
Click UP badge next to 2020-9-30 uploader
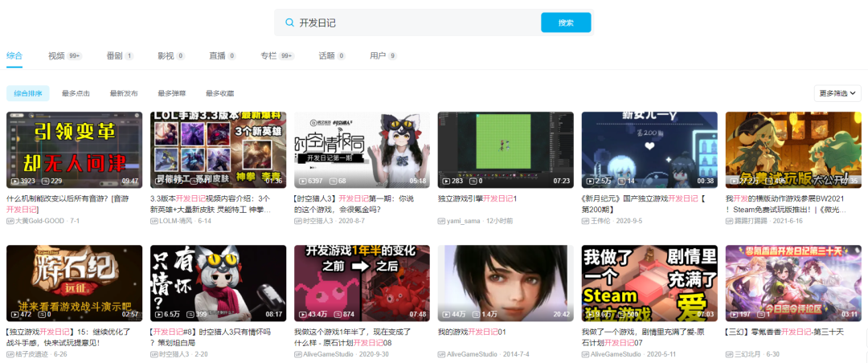[x=298, y=354]
